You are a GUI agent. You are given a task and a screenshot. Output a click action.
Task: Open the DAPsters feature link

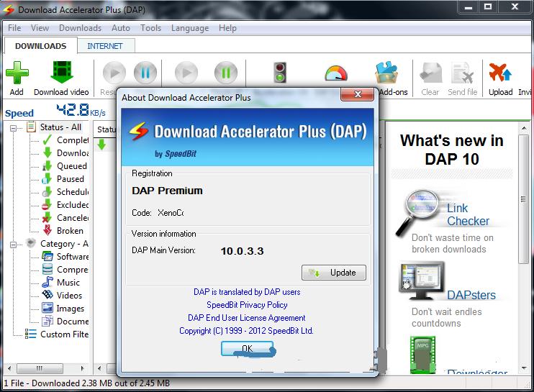pos(471,295)
